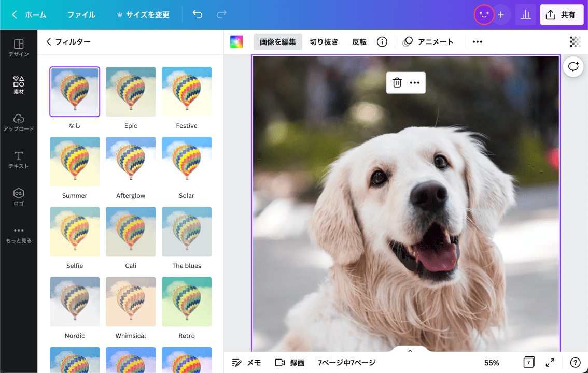
Task: Switch to the アップロード sidebar tab
Action: tap(19, 123)
